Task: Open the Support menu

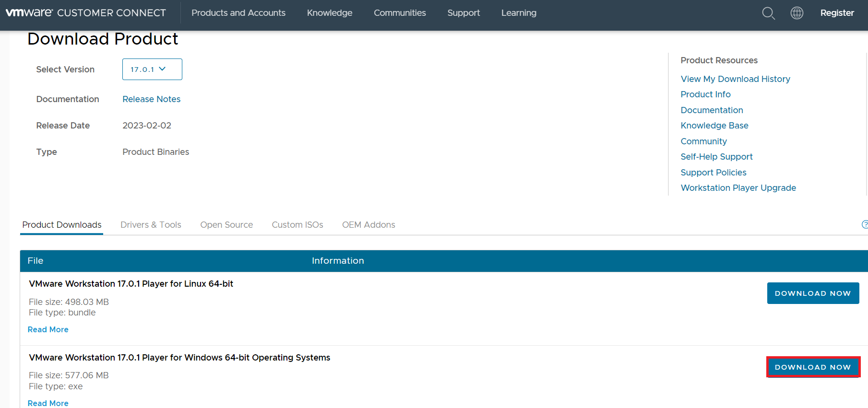Action: (x=464, y=13)
